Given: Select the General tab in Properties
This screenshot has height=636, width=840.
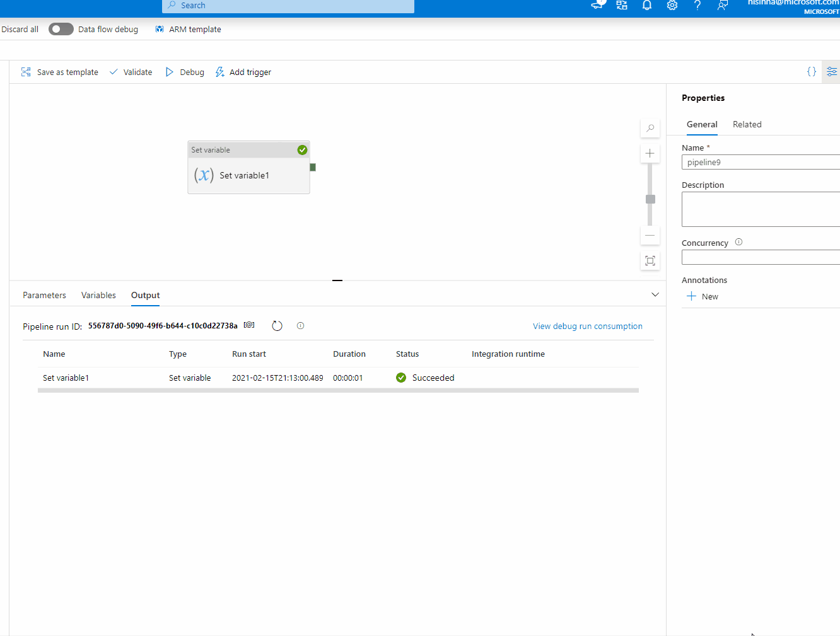Looking at the screenshot, I should click(702, 125).
